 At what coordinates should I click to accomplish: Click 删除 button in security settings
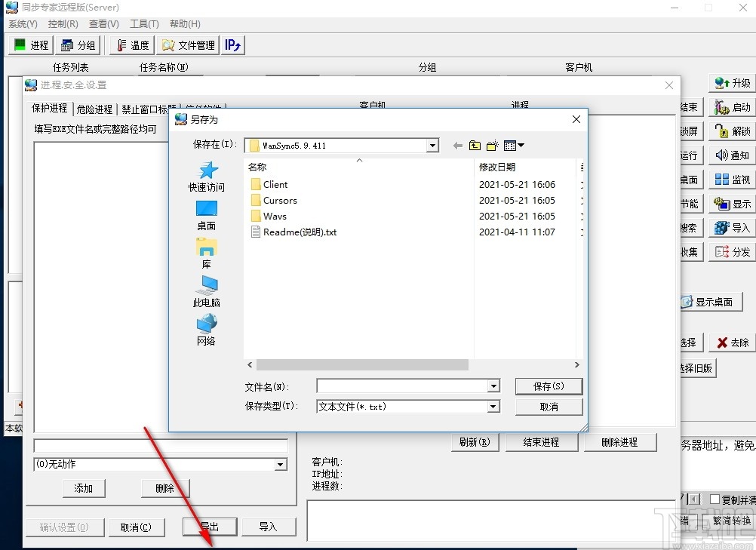tap(165, 488)
